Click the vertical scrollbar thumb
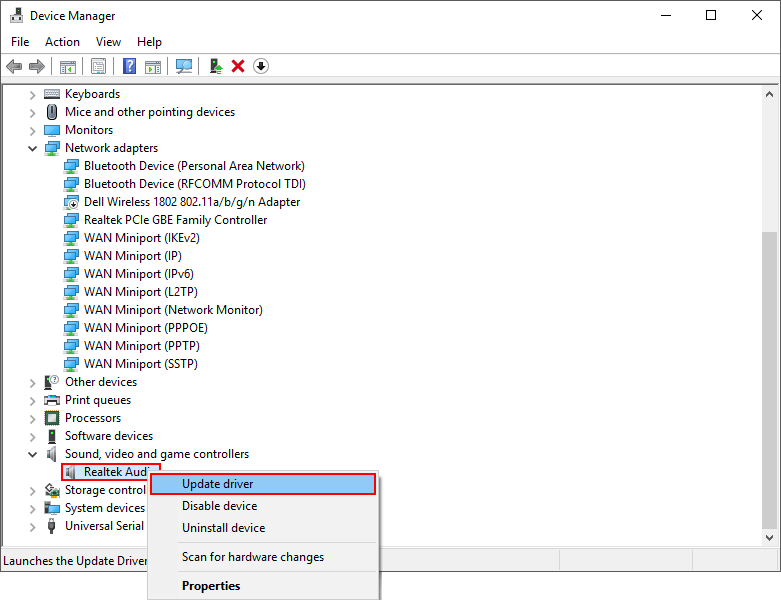The image size is (781, 600). pos(769,380)
